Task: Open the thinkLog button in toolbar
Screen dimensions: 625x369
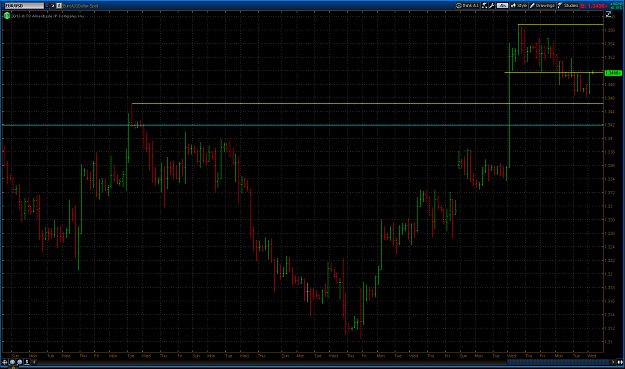Action: (x=468, y=6)
